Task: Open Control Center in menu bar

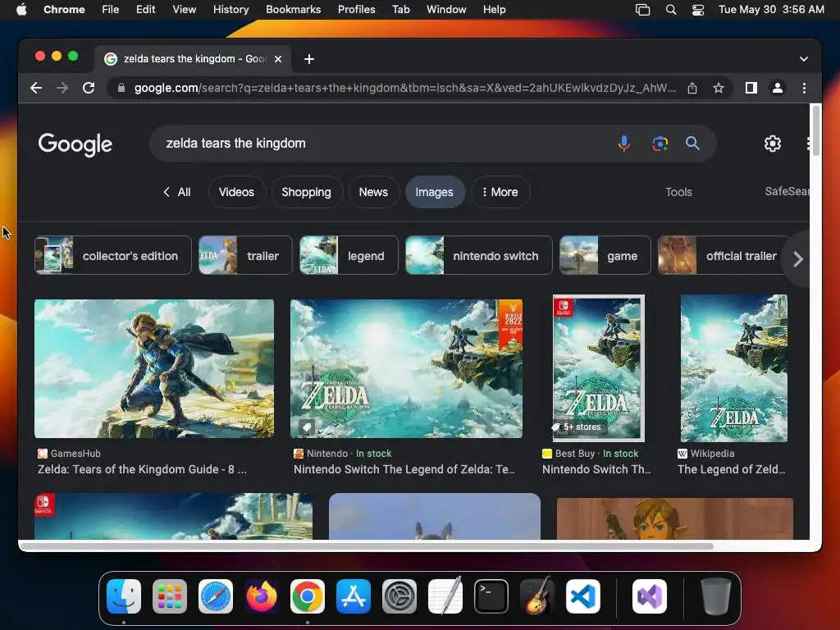Action: click(697, 9)
